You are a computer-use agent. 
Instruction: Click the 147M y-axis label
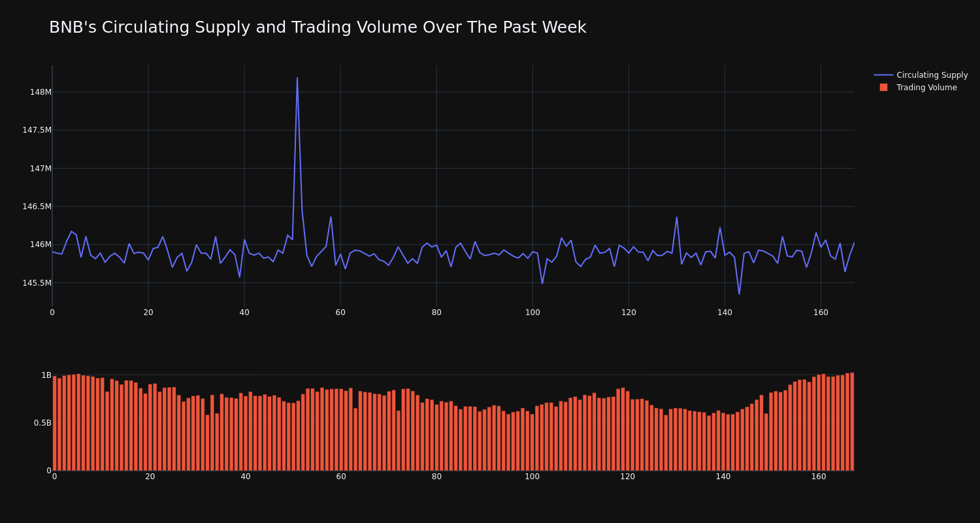[x=41, y=169]
